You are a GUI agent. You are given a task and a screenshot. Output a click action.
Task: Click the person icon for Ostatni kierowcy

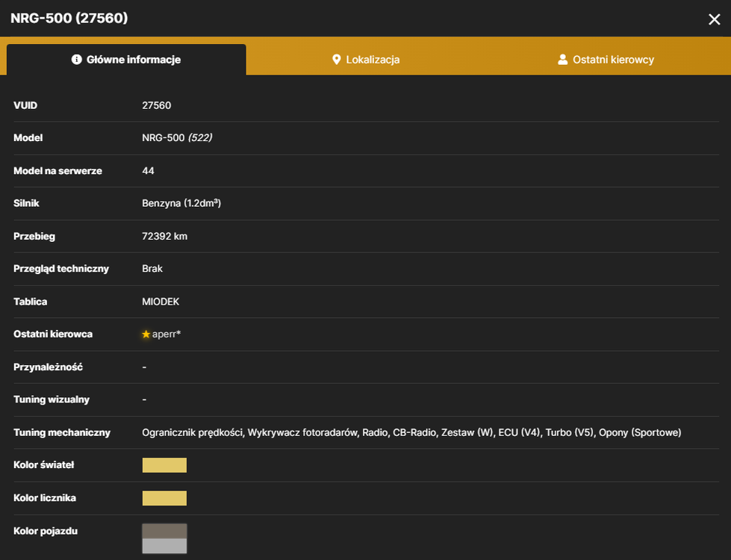[563, 59]
